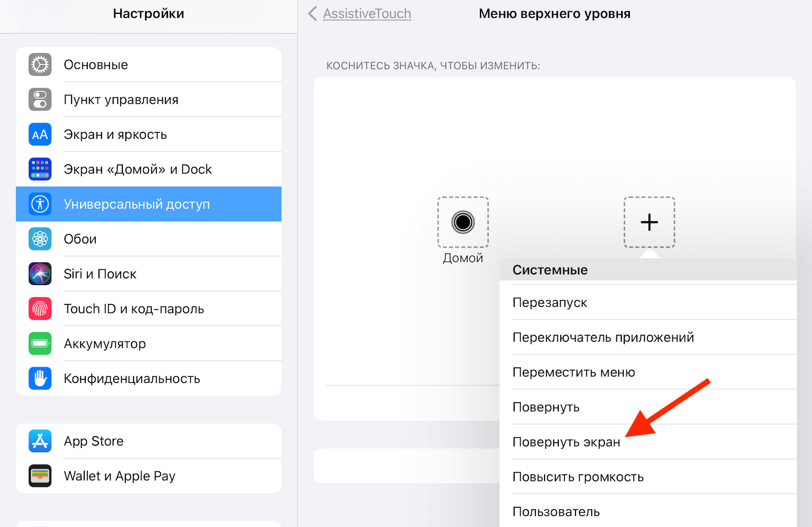Screen dimensions: 812x527
Task: Open Основные settings gear icon
Action: click(40, 65)
